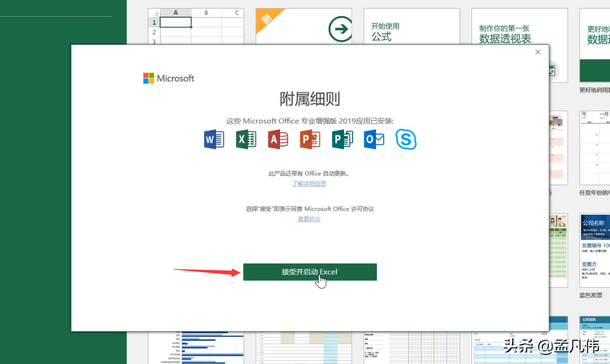Viewport: 610px width, 364px height.
Task: Click the Word app icon in dialog
Action: pos(214,140)
